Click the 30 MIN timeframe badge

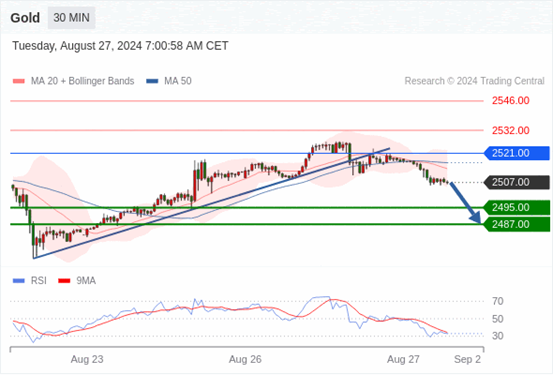(x=71, y=18)
